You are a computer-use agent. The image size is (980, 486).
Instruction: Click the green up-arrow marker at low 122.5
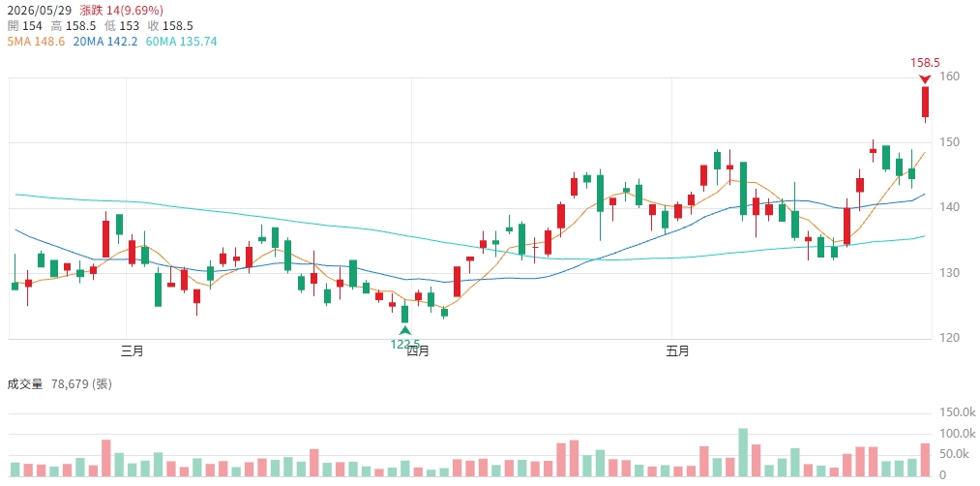(x=405, y=331)
